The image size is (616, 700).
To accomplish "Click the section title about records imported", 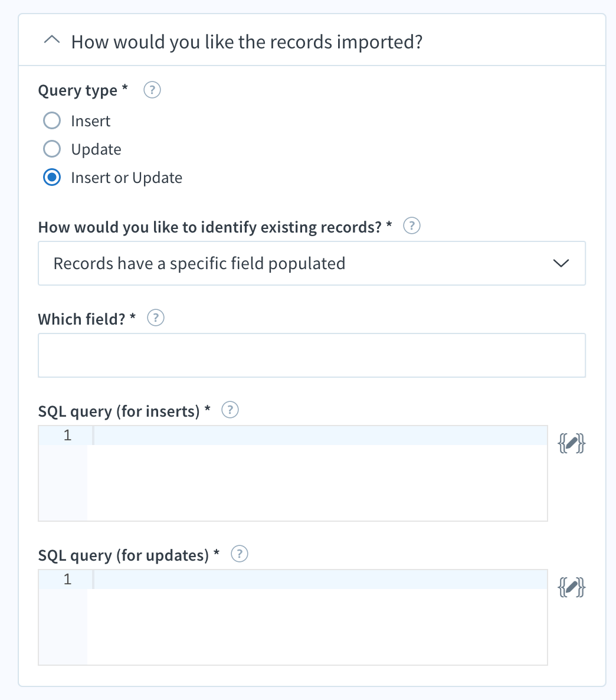I will coord(247,42).
